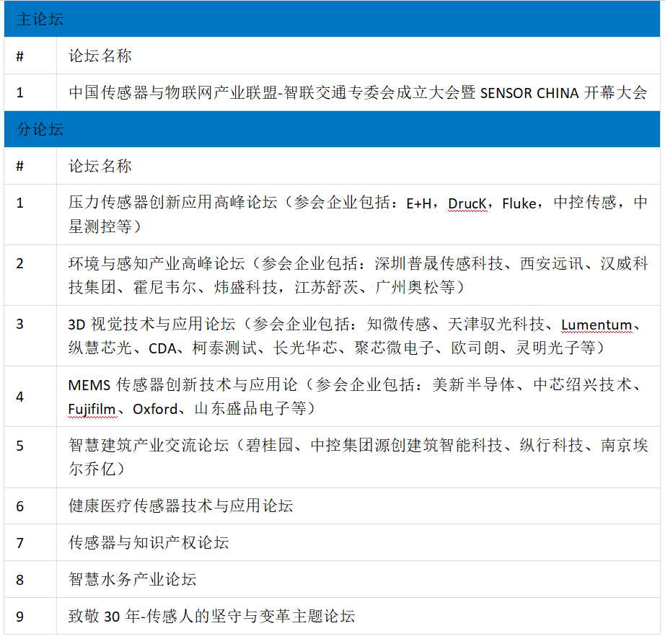Select the 论坛名称 header under 分论坛
Image resolution: width=665 pixels, height=644 pixels.
(x=100, y=166)
